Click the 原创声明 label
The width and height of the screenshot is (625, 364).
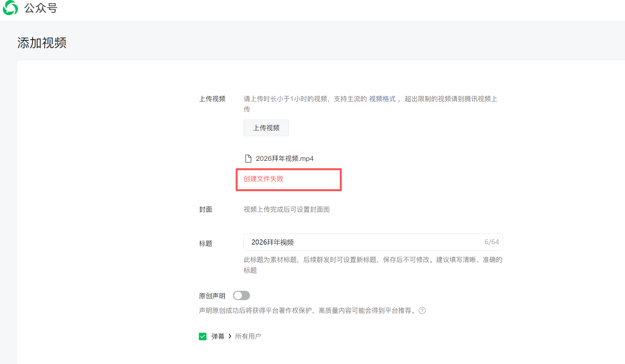[x=212, y=296]
